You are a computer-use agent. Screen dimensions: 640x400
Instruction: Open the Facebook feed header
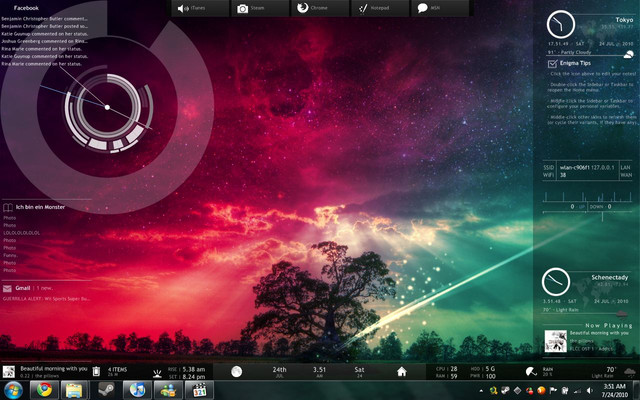[x=26, y=8]
